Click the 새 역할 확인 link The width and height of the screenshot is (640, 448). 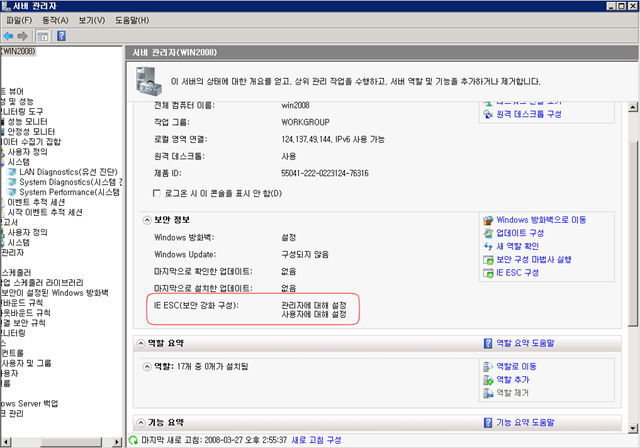point(518,246)
